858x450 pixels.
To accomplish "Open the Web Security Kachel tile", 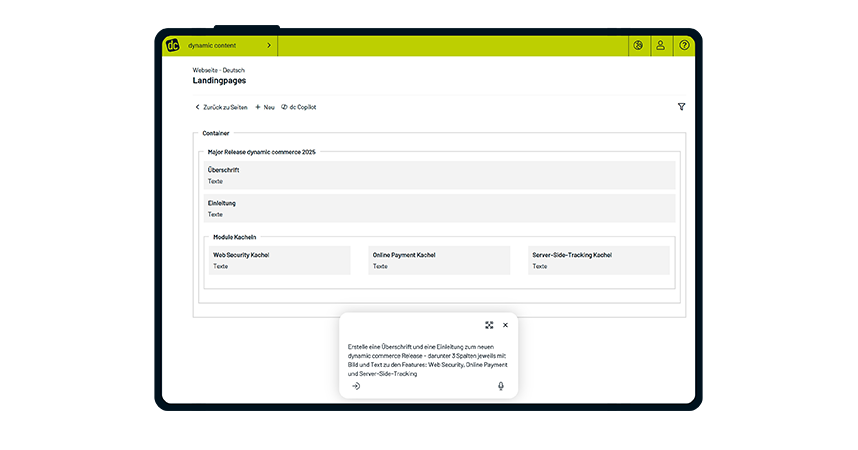I will (280, 261).
